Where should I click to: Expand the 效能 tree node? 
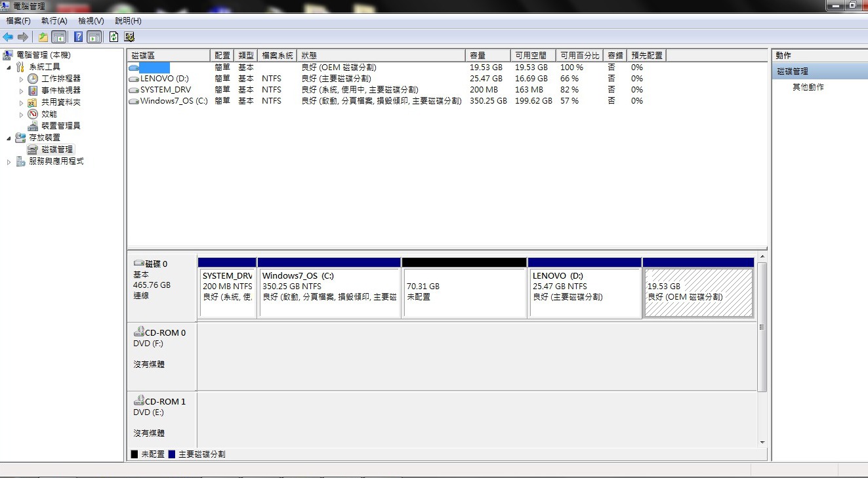click(x=21, y=115)
